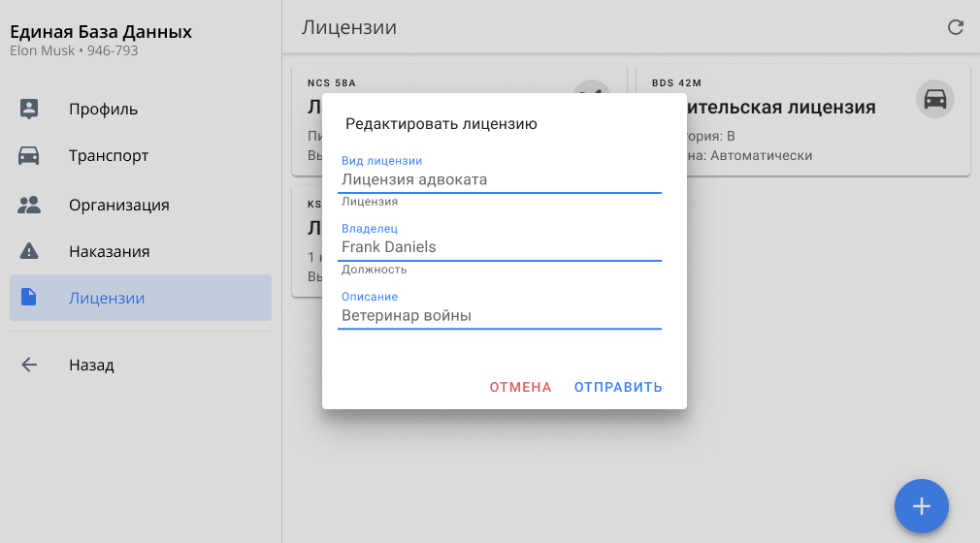This screenshot has height=543, width=980.
Task: Click into the Владелец field with Frank Daniels
Action: pyautogui.click(x=499, y=247)
